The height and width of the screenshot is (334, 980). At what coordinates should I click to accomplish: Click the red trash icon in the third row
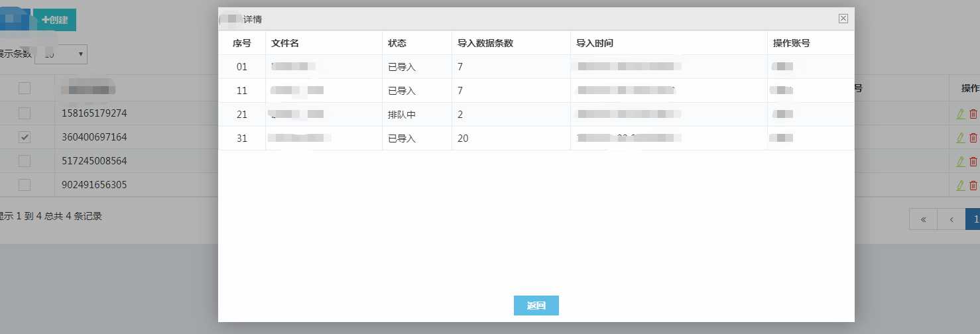[x=973, y=162]
